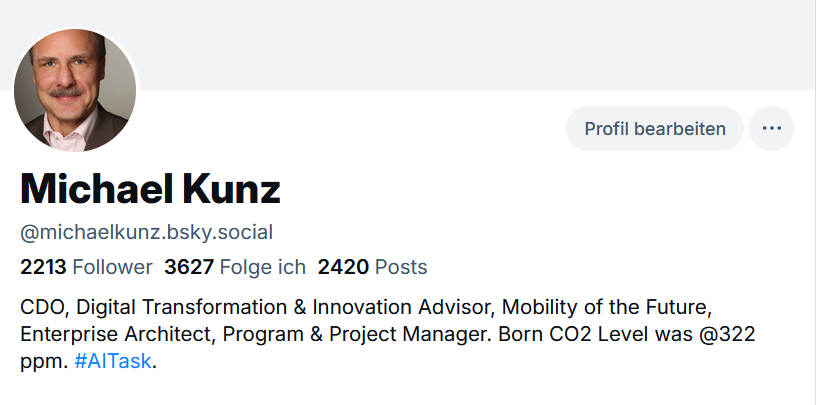
Task: Click the display name "Michael Kunz"
Action: (150, 189)
